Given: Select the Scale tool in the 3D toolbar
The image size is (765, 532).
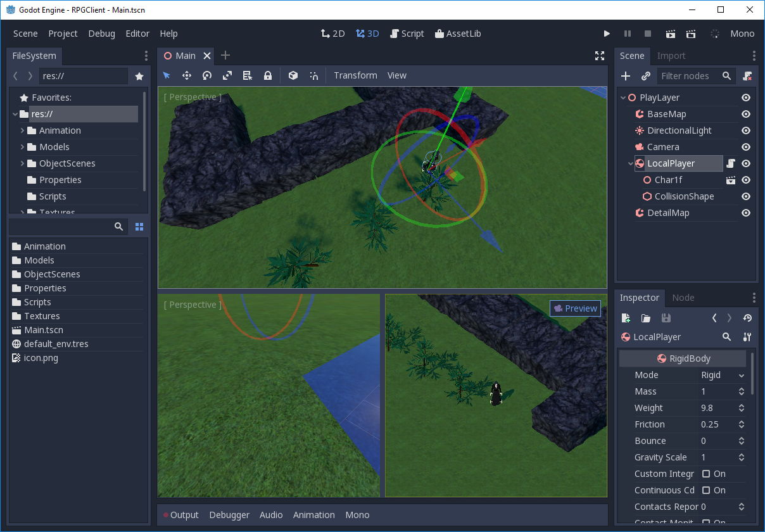Looking at the screenshot, I should tap(227, 75).
